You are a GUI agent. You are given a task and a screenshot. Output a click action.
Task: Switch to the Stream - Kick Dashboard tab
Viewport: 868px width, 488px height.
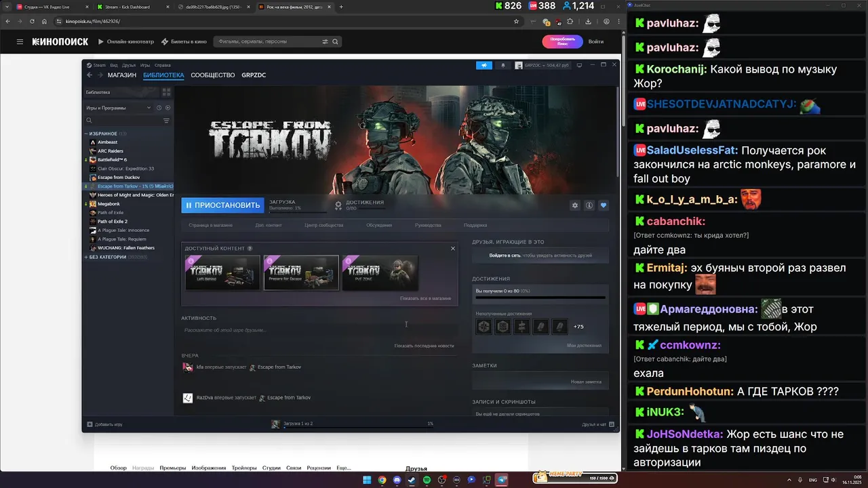[x=127, y=7]
